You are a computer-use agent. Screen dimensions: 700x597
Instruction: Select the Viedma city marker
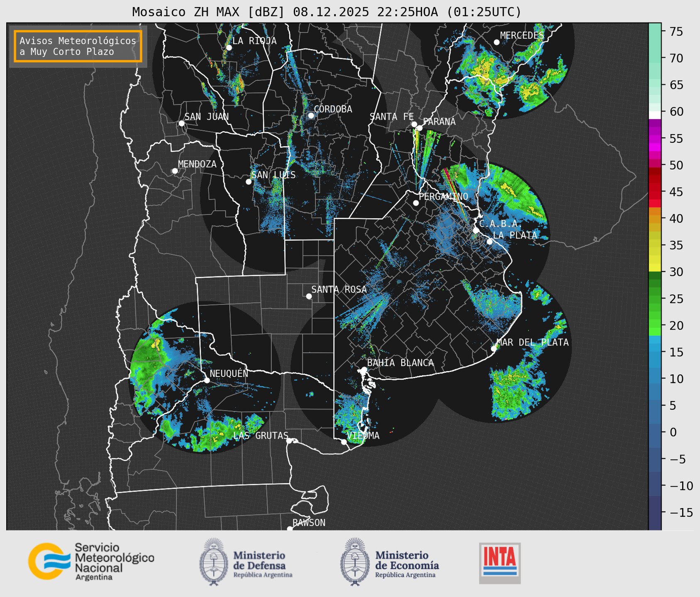click(344, 442)
